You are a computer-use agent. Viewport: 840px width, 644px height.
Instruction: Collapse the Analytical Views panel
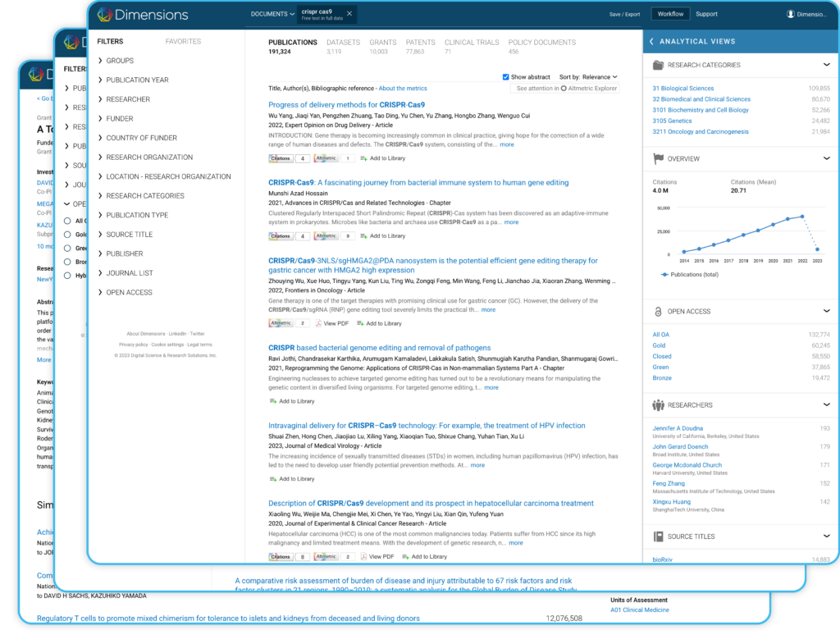(x=652, y=41)
